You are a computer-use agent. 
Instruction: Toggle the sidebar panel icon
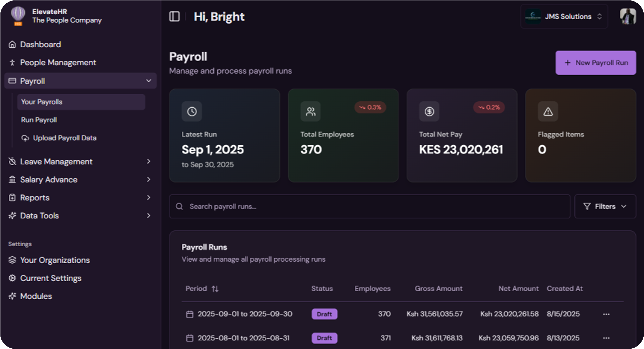tap(174, 16)
